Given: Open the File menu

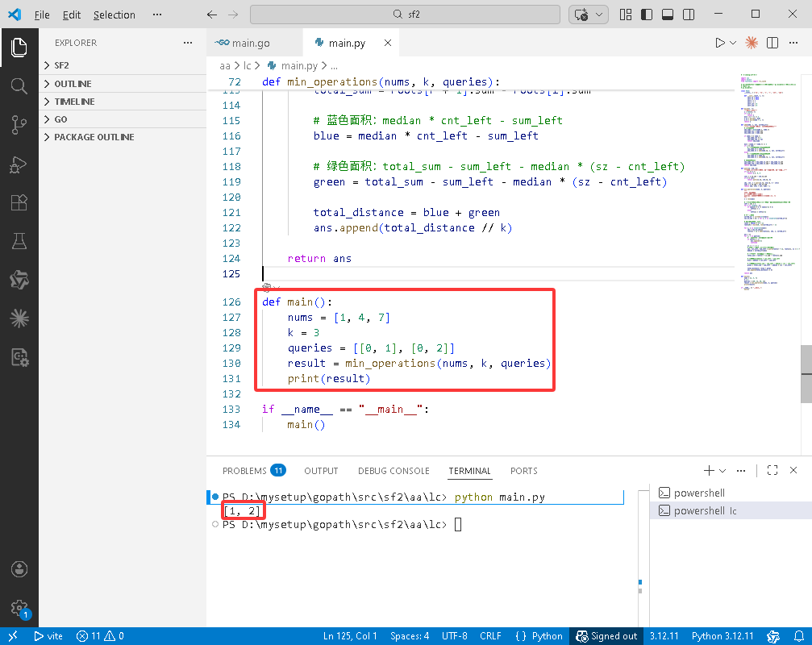Looking at the screenshot, I should coord(42,15).
